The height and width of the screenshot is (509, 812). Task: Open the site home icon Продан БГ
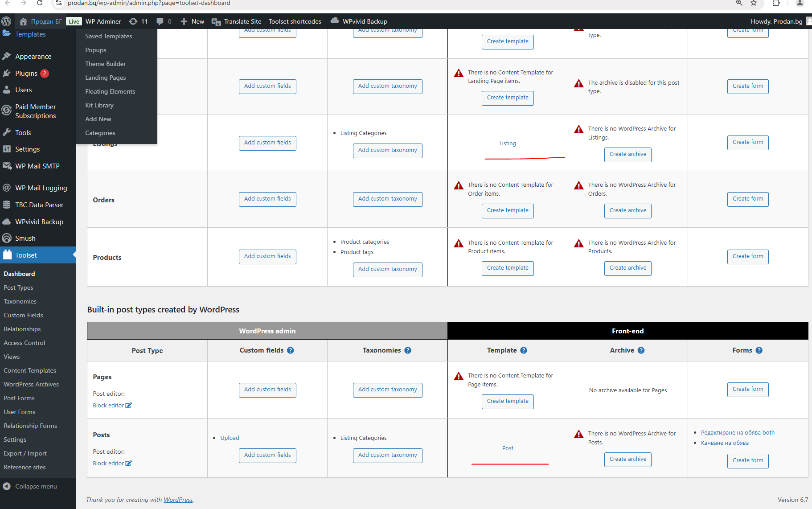23,21
